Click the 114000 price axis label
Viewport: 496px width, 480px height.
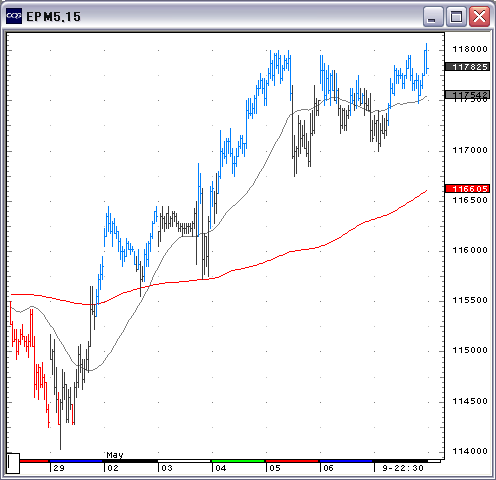[x=470, y=451]
